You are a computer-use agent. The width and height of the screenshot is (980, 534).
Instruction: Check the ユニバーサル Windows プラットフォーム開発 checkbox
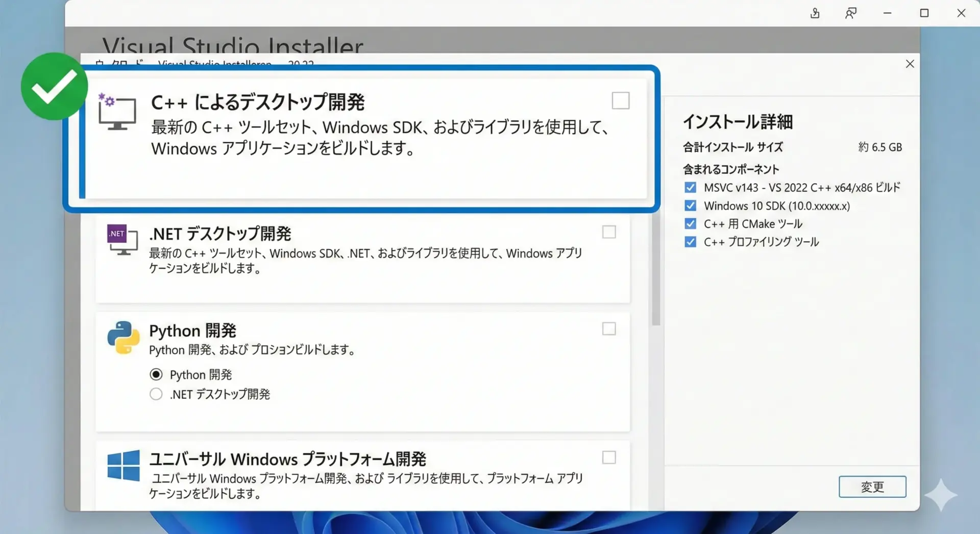tap(609, 457)
